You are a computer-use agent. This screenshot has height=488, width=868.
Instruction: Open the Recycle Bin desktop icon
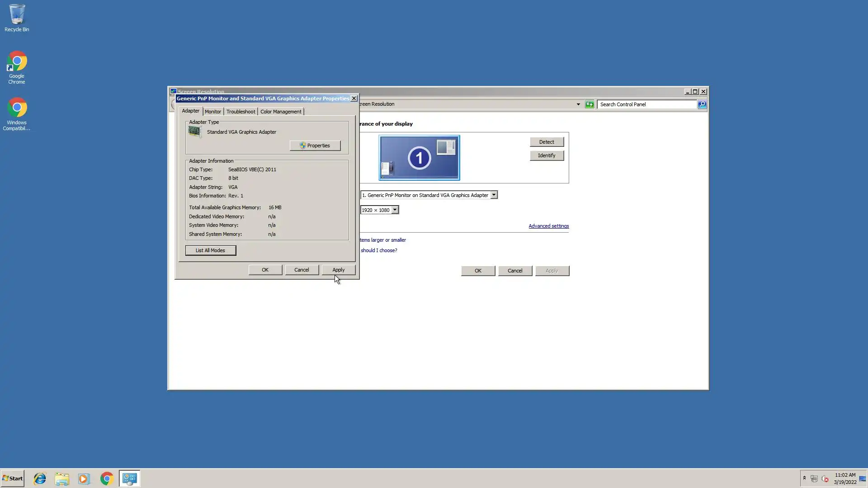click(17, 18)
